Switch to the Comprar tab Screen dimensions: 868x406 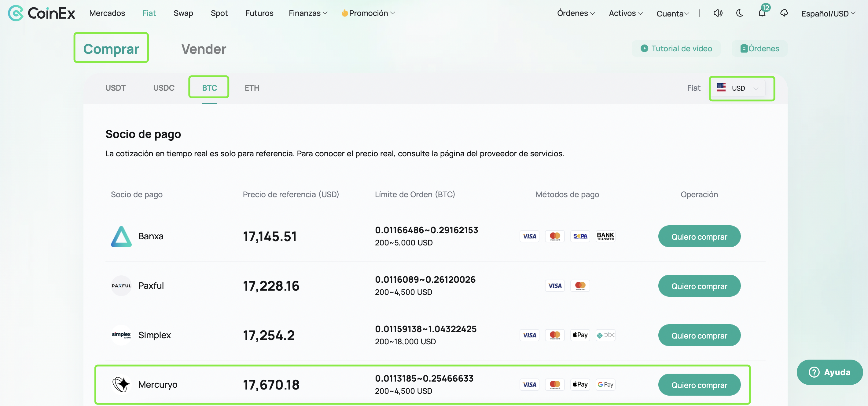coord(111,49)
